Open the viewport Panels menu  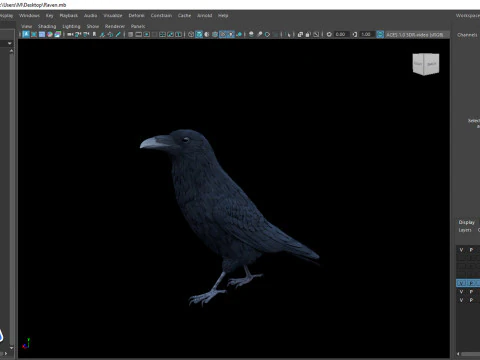[x=138, y=26]
